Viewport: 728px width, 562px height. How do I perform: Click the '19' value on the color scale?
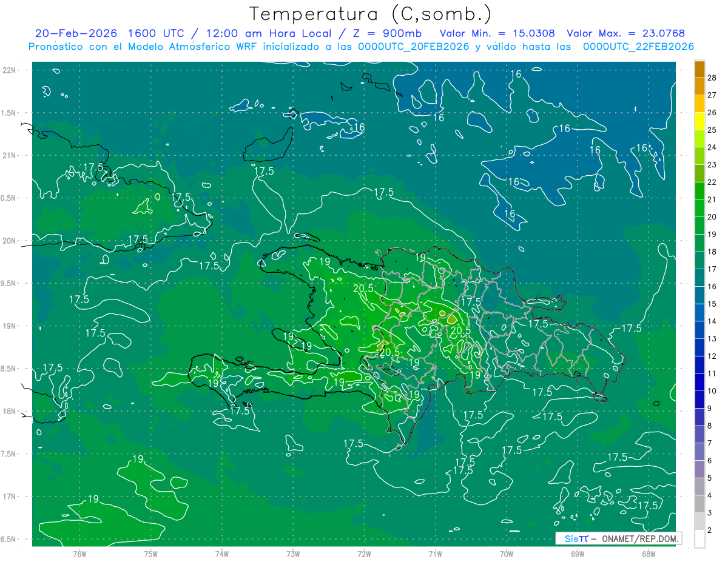click(x=712, y=234)
